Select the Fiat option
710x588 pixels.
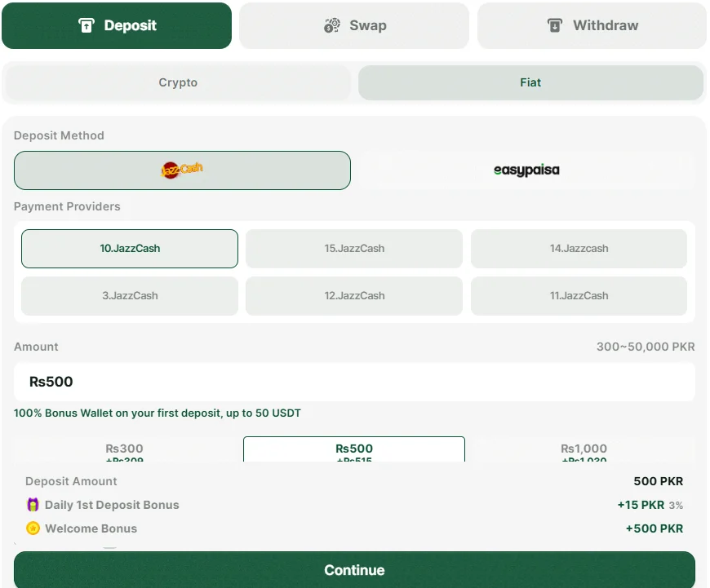pyautogui.click(x=530, y=82)
